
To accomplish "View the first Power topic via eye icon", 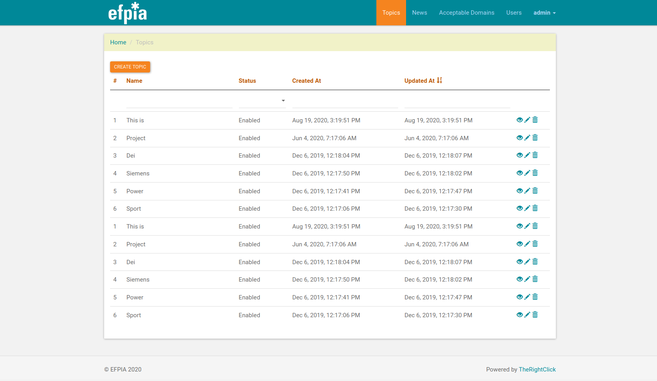I will point(520,191).
